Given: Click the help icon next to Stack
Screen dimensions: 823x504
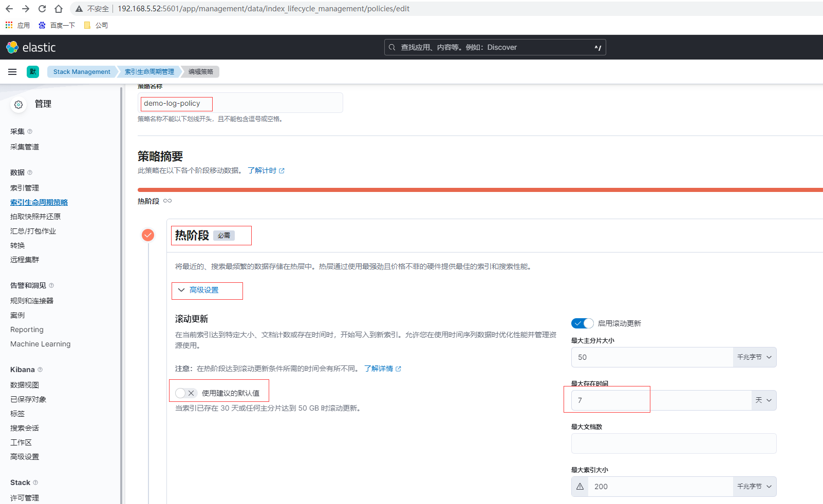Looking at the screenshot, I should pyautogui.click(x=35, y=482).
